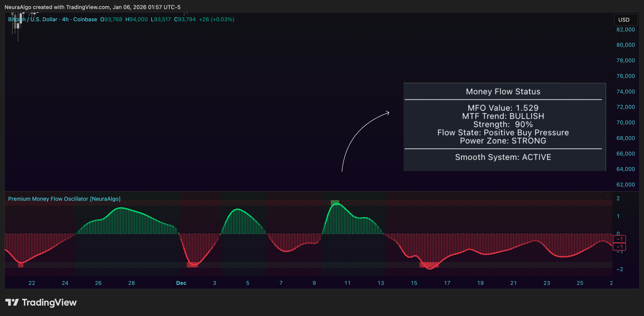The height and width of the screenshot is (316, 644).
Task: Click date 19 on the time axis
Action: (480, 283)
